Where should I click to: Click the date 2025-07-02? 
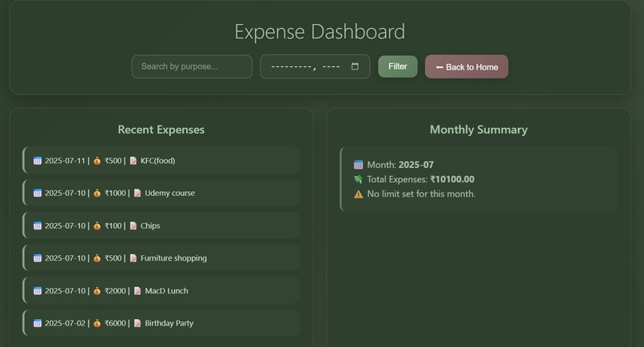[x=65, y=323]
